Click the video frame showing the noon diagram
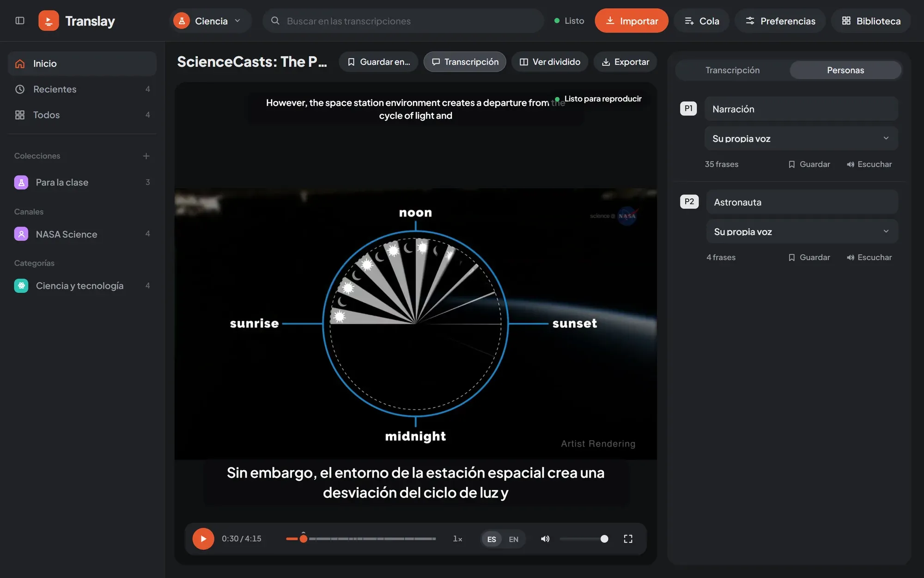 (x=415, y=324)
